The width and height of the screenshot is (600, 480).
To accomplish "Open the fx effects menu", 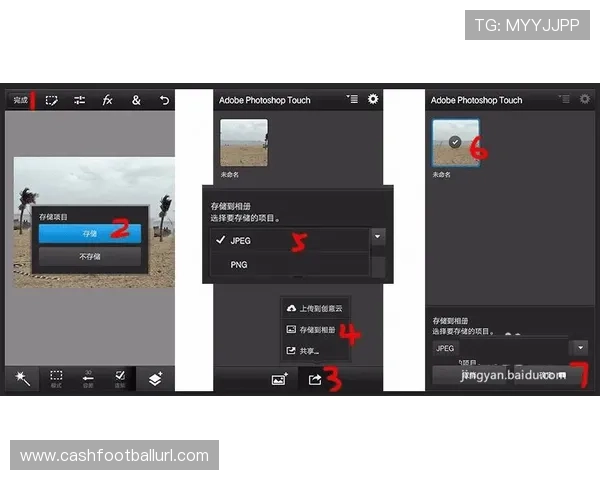I will point(108,100).
